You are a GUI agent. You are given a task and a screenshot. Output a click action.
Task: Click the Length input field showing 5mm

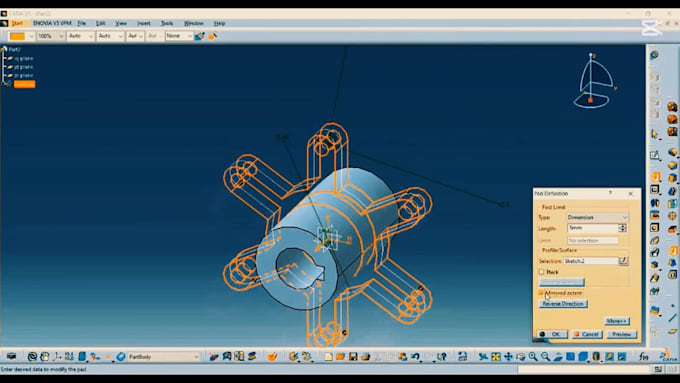593,228
